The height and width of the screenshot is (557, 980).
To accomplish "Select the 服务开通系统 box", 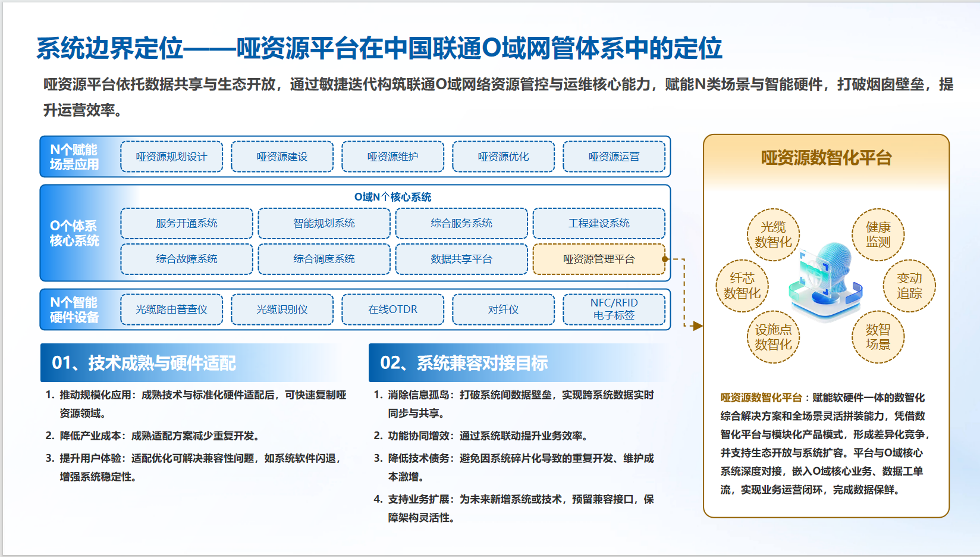I will coord(187,223).
